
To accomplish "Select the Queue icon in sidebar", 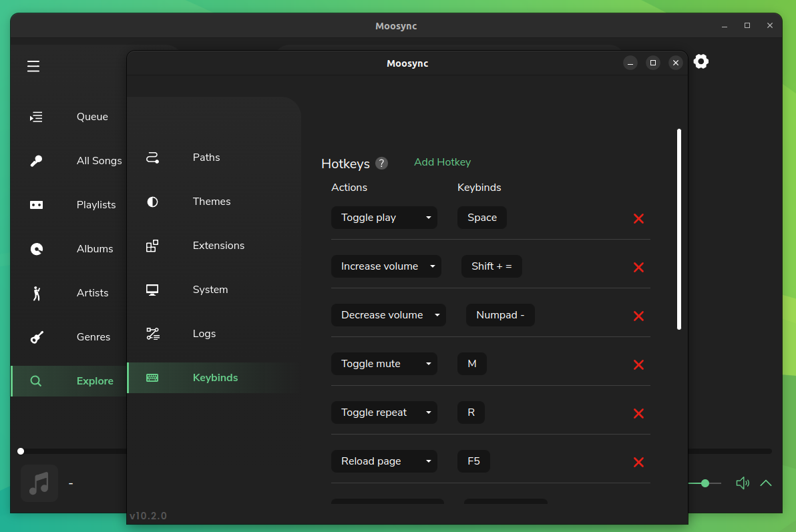I will tap(35, 116).
